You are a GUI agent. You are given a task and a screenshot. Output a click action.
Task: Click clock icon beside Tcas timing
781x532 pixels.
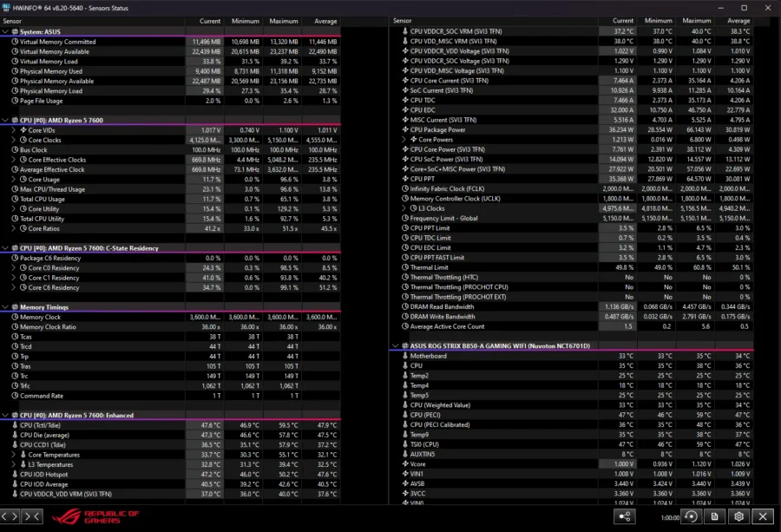(15, 338)
